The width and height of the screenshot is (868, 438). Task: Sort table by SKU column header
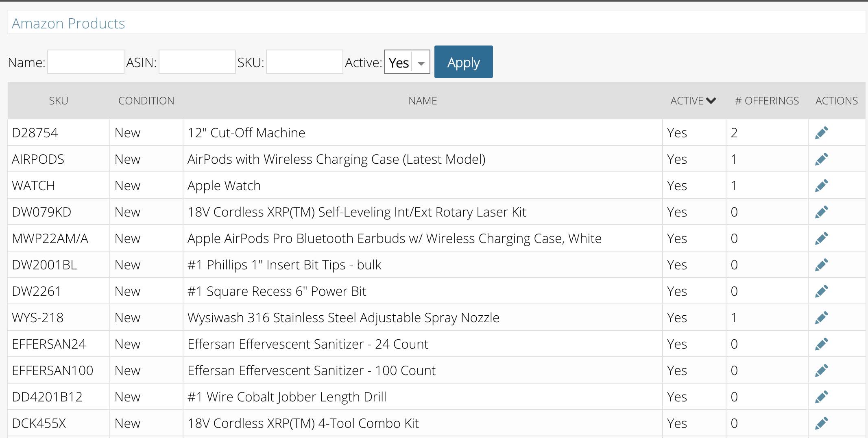click(x=59, y=101)
